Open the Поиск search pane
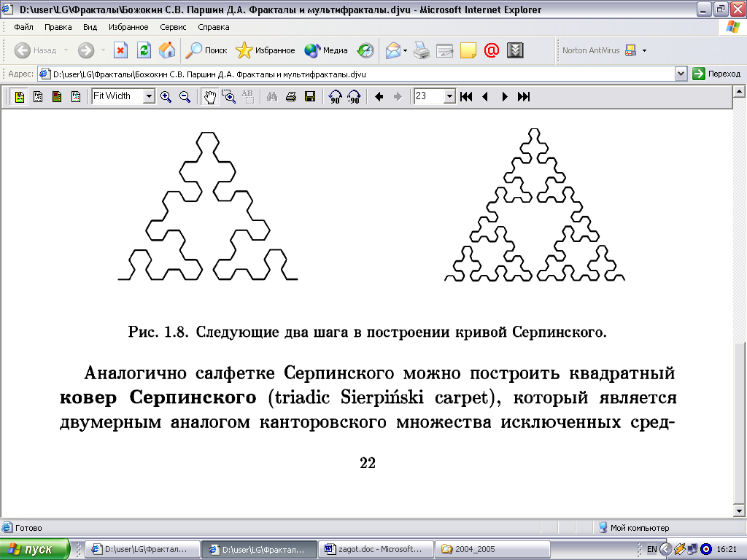The height and width of the screenshot is (560, 747). pos(206,50)
